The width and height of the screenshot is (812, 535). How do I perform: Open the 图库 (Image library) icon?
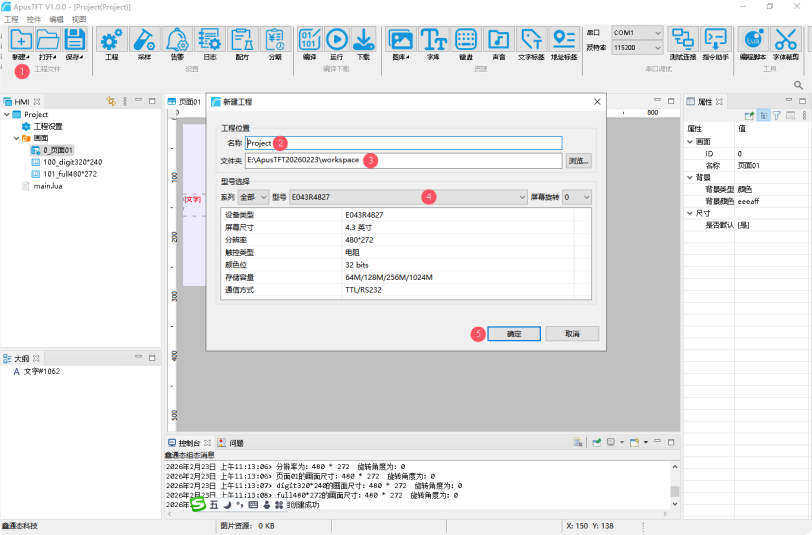pos(401,40)
